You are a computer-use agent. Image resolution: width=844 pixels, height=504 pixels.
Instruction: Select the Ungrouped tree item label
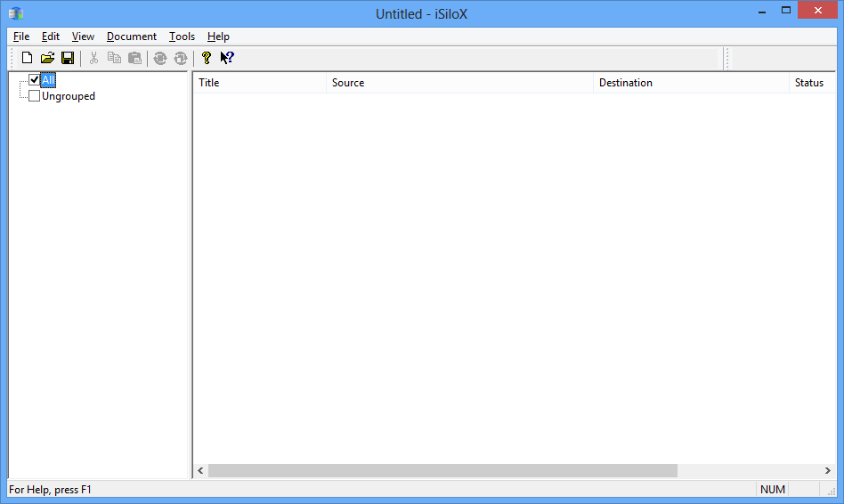[69, 96]
